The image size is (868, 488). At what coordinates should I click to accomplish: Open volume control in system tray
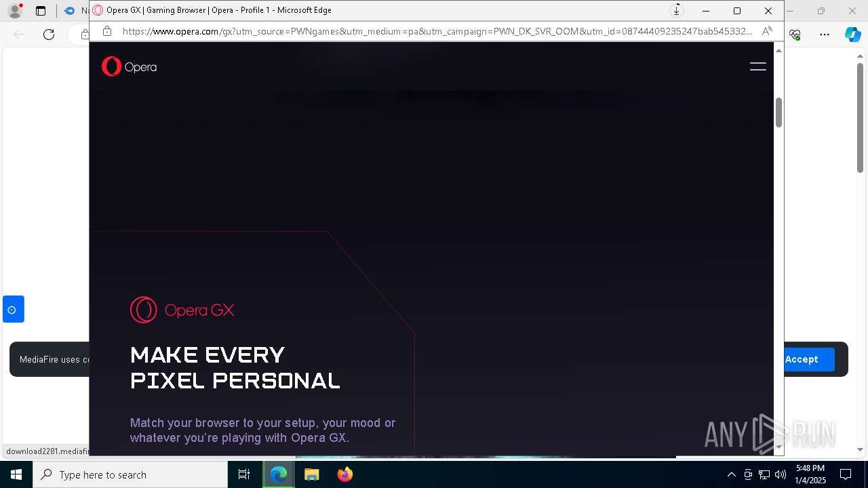[781, 474]
